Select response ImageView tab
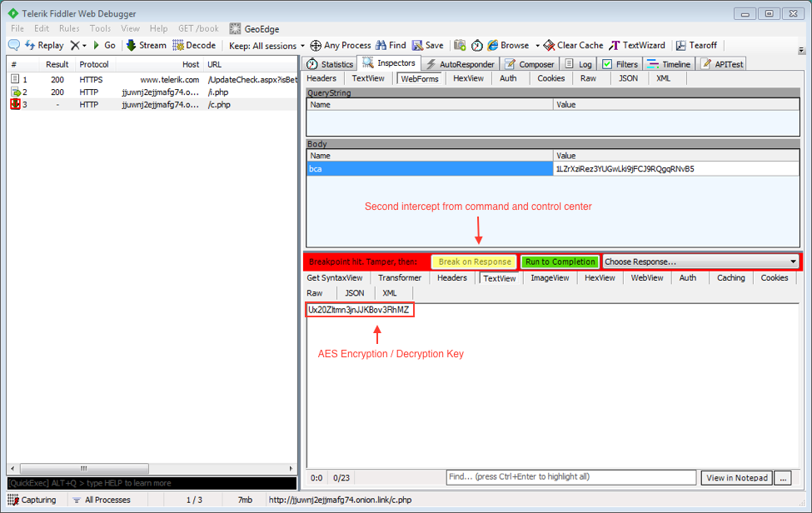 point(550,278)
